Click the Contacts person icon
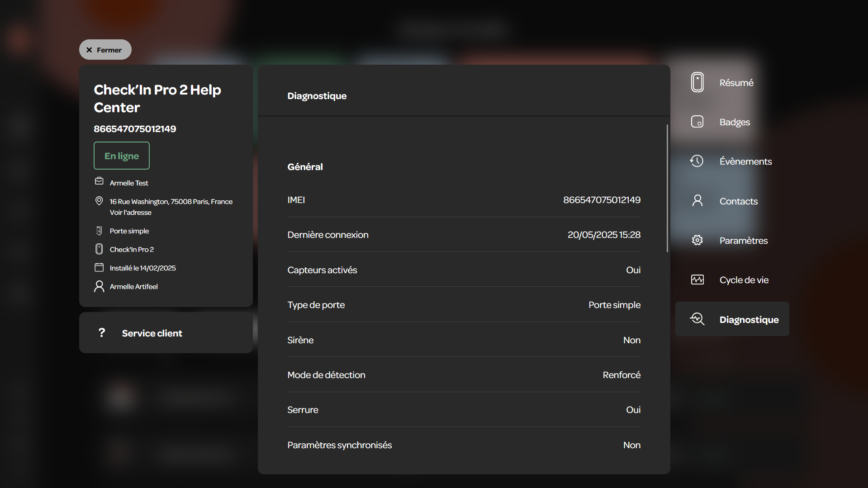The width and height of the screenshot is (868, 488). coord(697,200)
